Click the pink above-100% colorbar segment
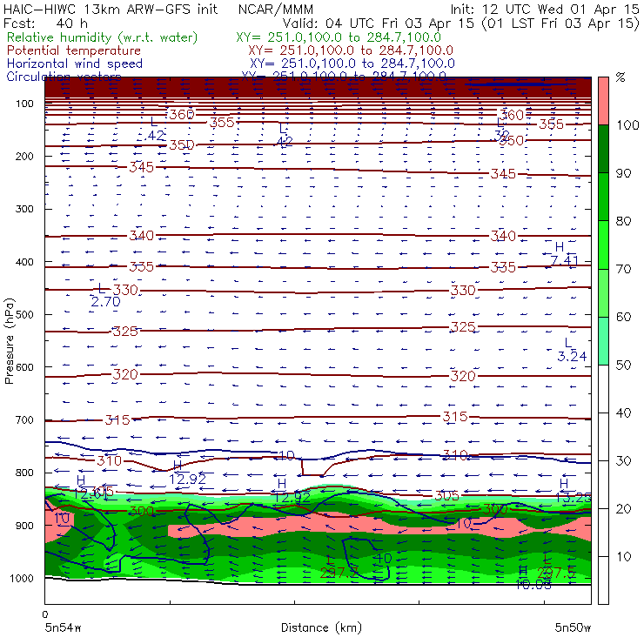Viewport: 644px width, 644px height. (603, 101)
